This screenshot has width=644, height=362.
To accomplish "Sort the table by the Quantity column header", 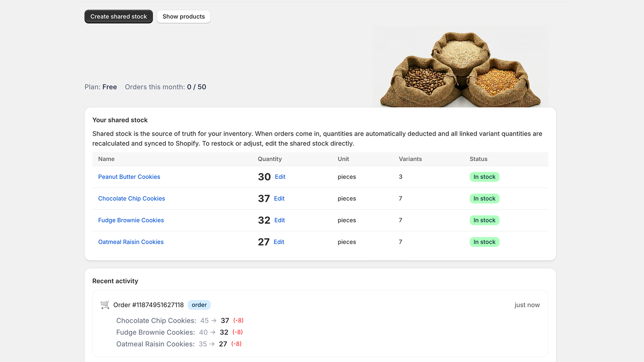I will 270,159.
